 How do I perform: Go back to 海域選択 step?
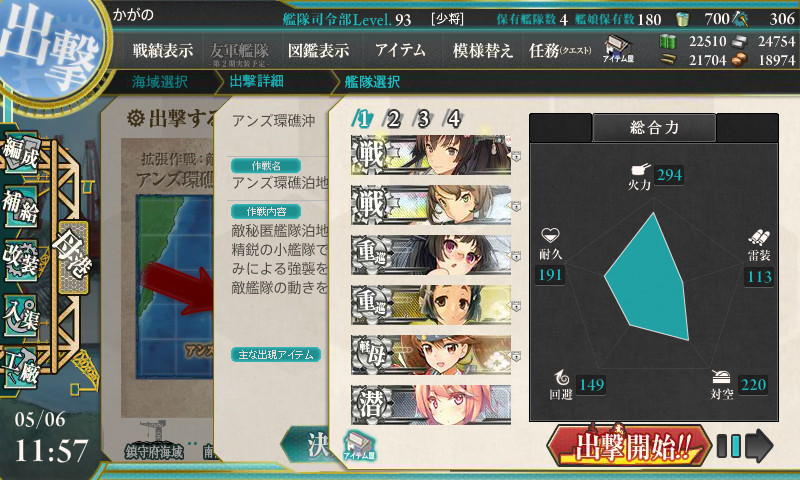(160, 82)
